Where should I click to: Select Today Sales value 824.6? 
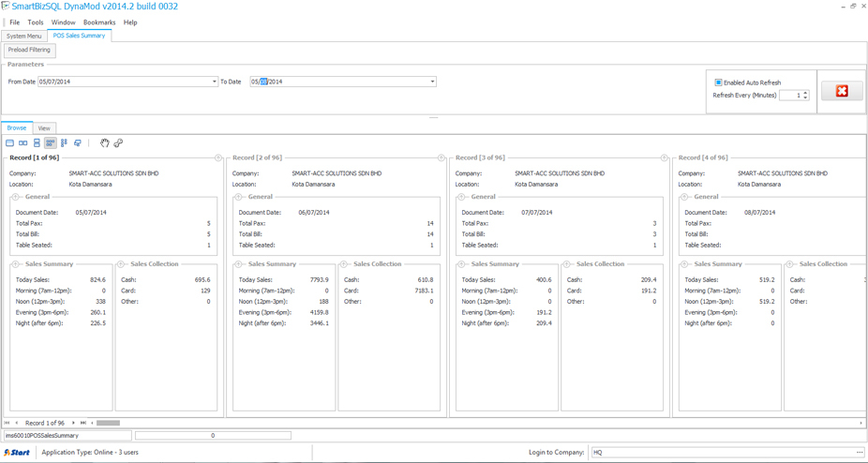(98, 279)
